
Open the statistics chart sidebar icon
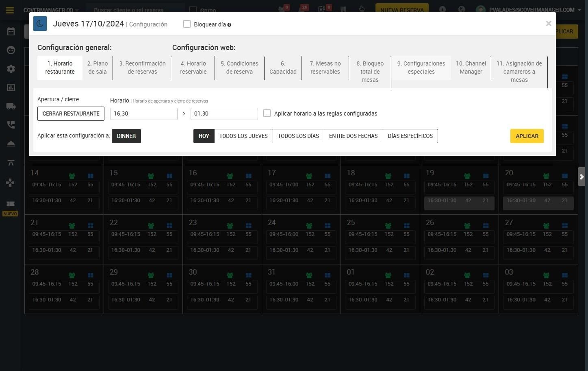pos(11,87)
